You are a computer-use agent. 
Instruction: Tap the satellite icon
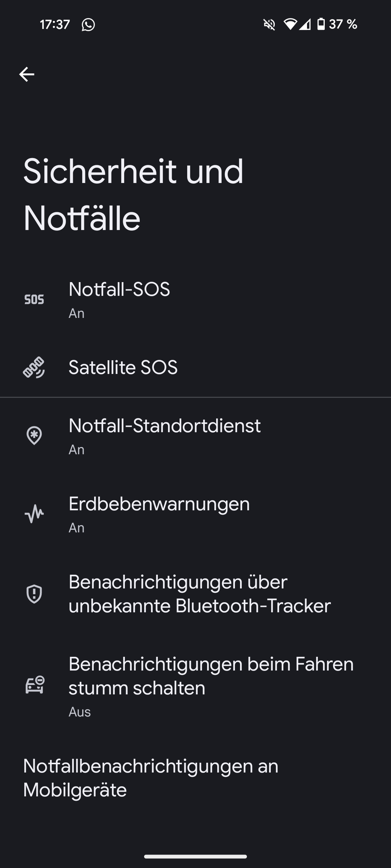pyautogui.click(x=34, y=367)
